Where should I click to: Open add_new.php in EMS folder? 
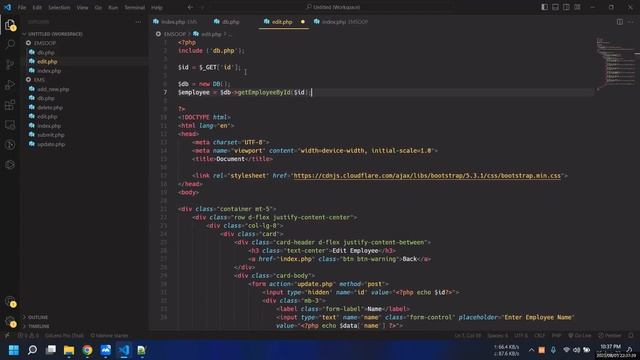click(53, 89)
